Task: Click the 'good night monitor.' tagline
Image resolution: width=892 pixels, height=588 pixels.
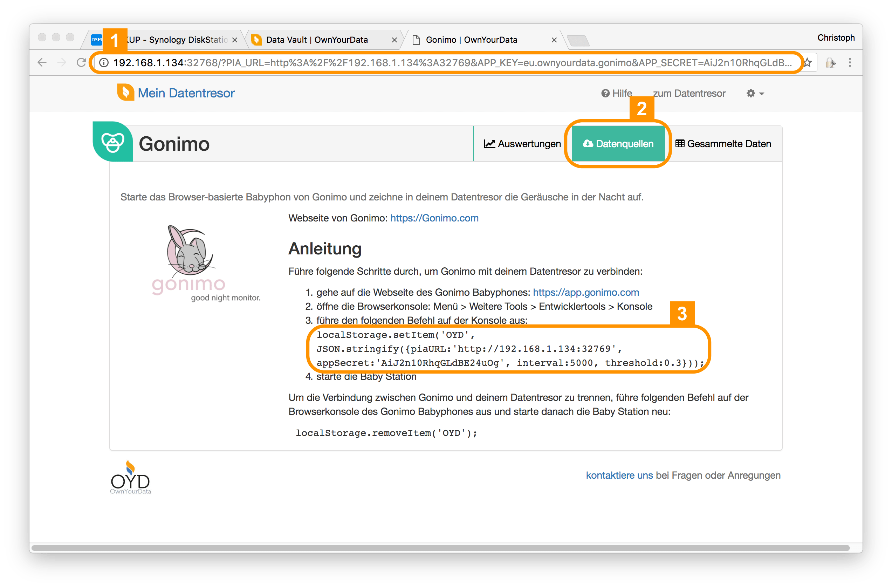Action: [x=226, y=298]
